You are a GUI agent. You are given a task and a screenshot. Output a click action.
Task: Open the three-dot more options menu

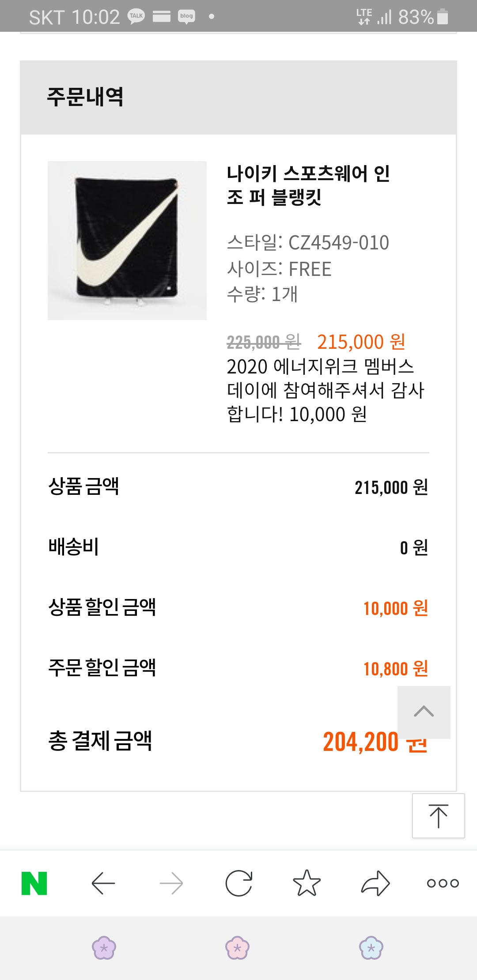click(x=443, y=883)
